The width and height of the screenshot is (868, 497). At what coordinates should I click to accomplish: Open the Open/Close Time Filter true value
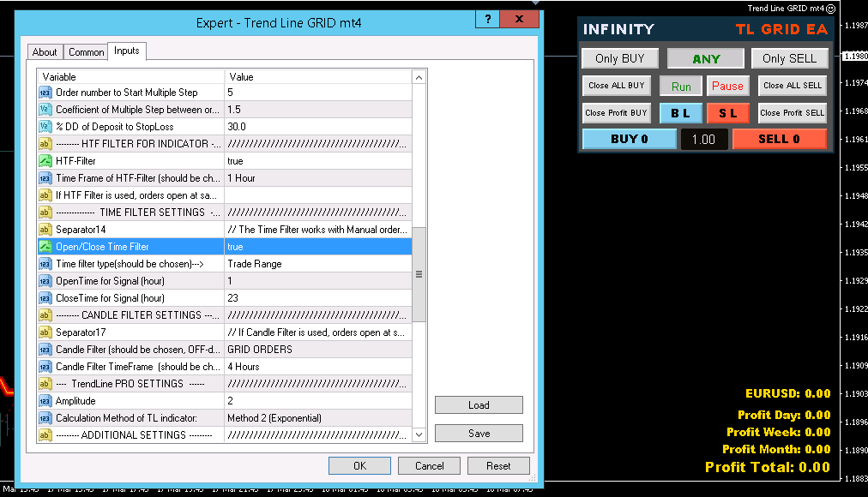[x=318, y=247]
